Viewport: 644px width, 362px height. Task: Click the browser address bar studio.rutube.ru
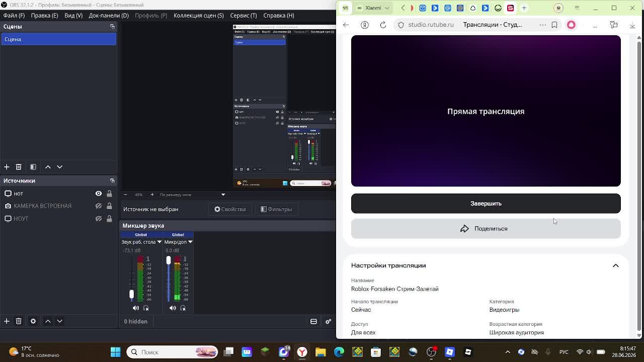coord(431,25)
